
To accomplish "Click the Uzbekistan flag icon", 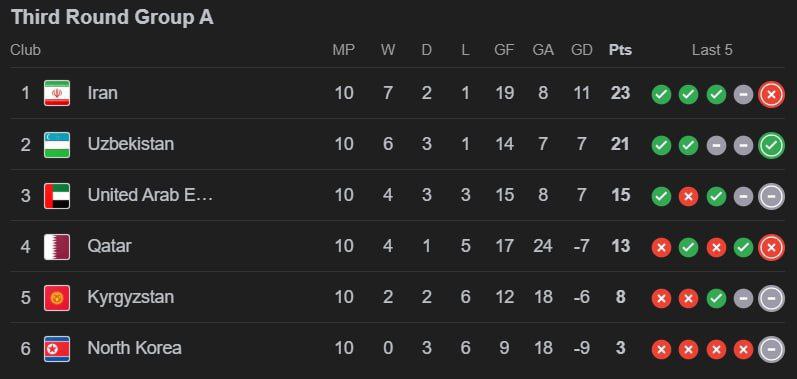I will tap(57, 144).
